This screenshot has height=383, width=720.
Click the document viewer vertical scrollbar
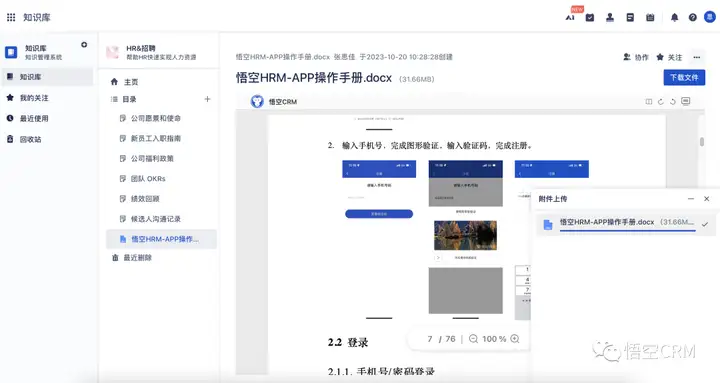tap(702, 142)
